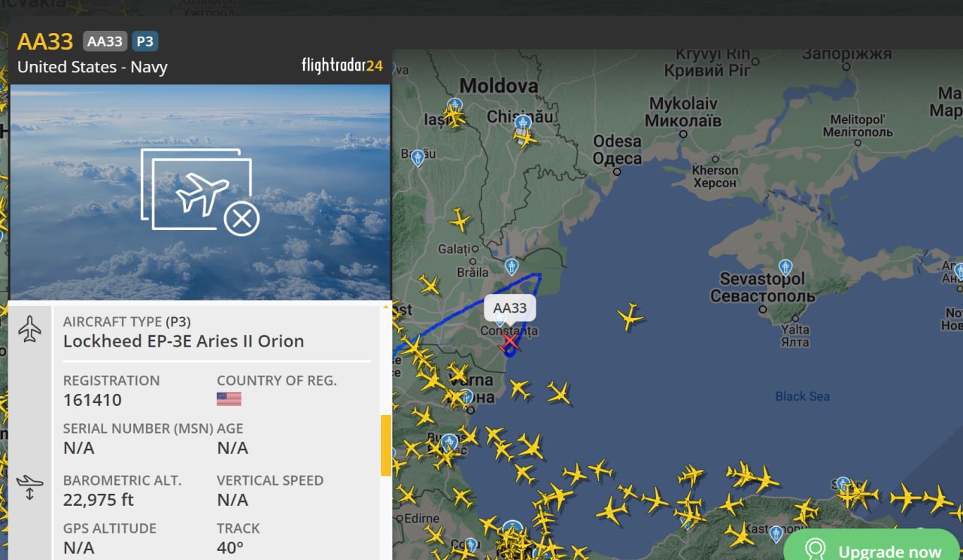Click the Bacău airport pin
This screenshot has height=560, width=963.
418,156
